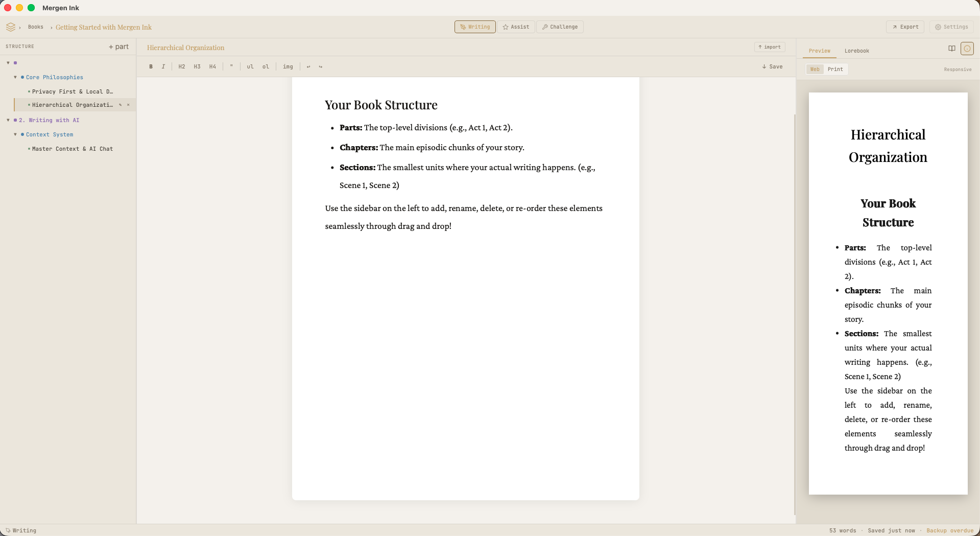The height and width of the screenshot is (536, 980).
Task: Switch to Assist mode in the top bar
Action: [516, 27]
